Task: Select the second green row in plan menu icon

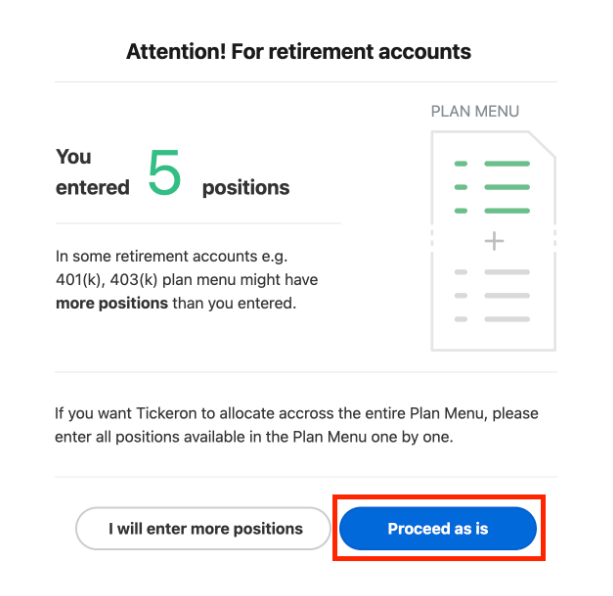Action: (492, 187)
